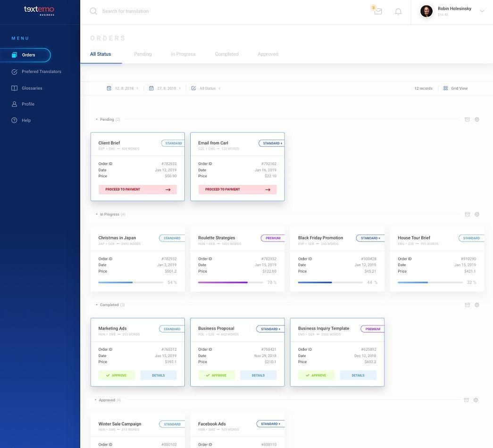Approve the Marketing Ads order

[x=117, y=375]
